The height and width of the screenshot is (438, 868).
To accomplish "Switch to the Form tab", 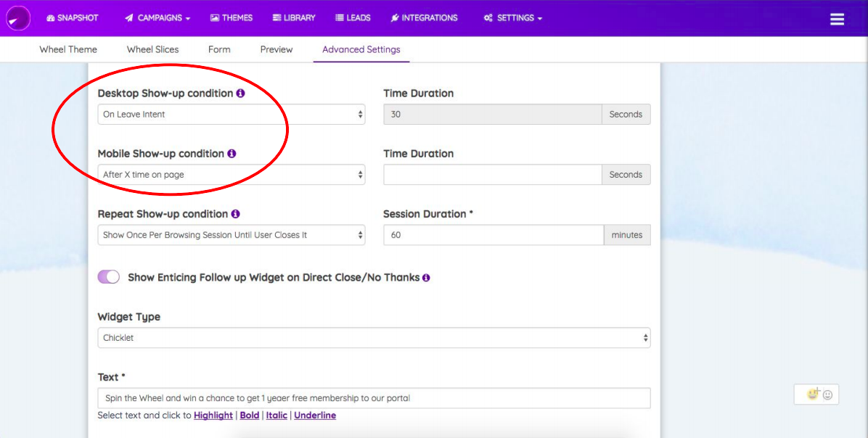I will coord(219,49).
